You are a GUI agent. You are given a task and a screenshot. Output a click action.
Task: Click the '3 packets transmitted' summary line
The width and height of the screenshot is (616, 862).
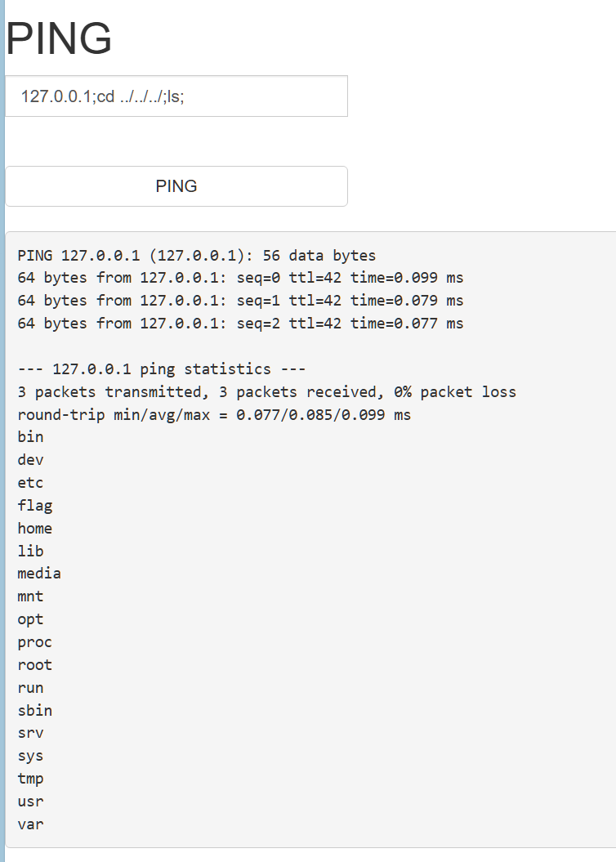coord(266,392)
